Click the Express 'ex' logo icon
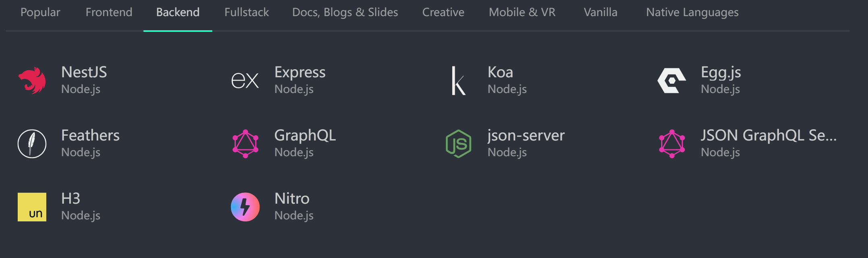868x258 pixels. pyautogui.click(x=245, y=80)
